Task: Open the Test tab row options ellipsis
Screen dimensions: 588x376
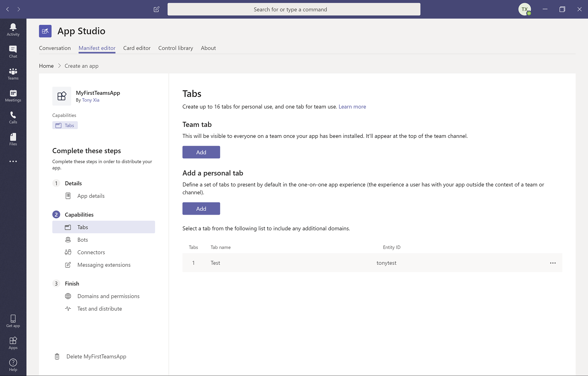Action: pos(553,263)
